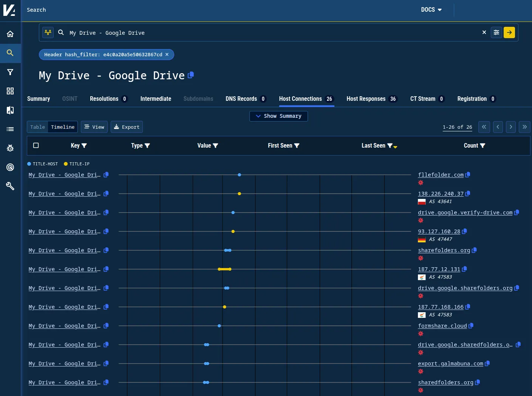Clear the search query with X
This screenshot has width=532, height=396.
(484, 32)
